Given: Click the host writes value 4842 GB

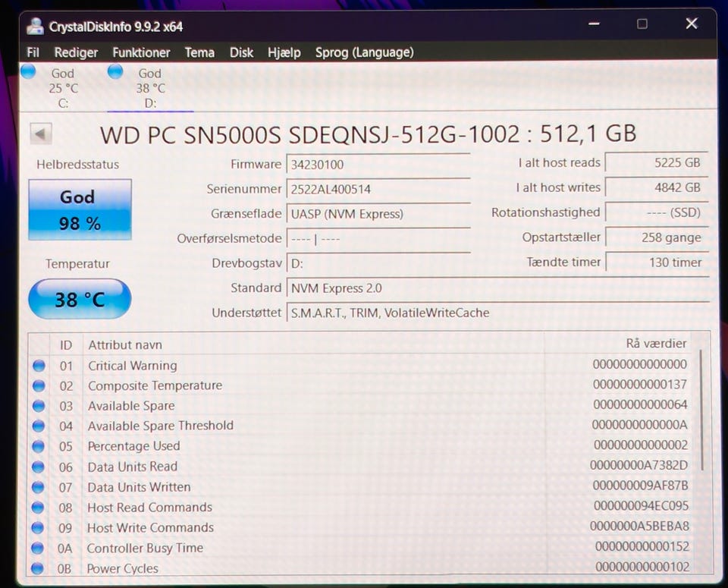Looking at the screenshot, I should pos(657,187).
